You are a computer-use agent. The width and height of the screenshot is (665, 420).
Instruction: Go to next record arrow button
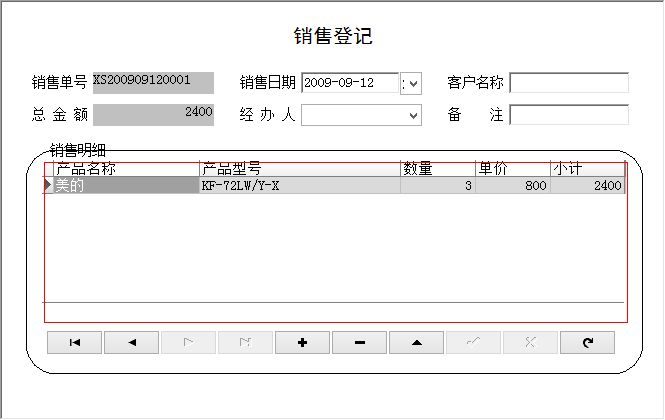pos(189,342)
